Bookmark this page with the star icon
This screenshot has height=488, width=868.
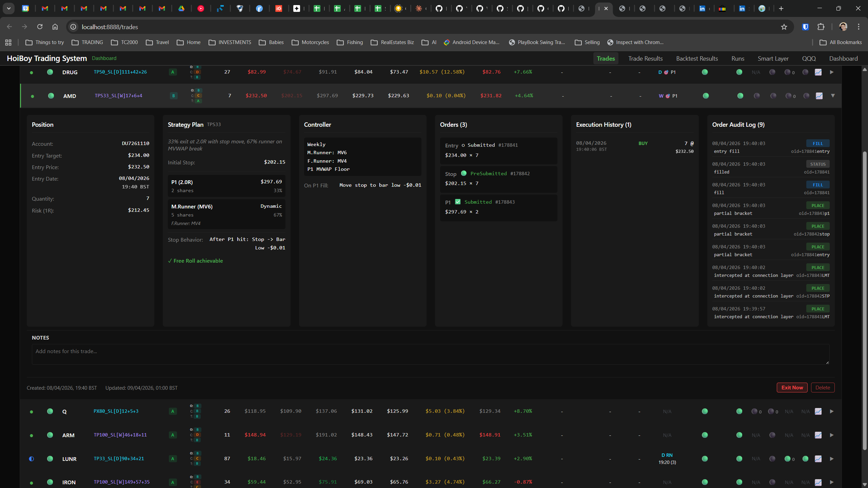point(784,27)
